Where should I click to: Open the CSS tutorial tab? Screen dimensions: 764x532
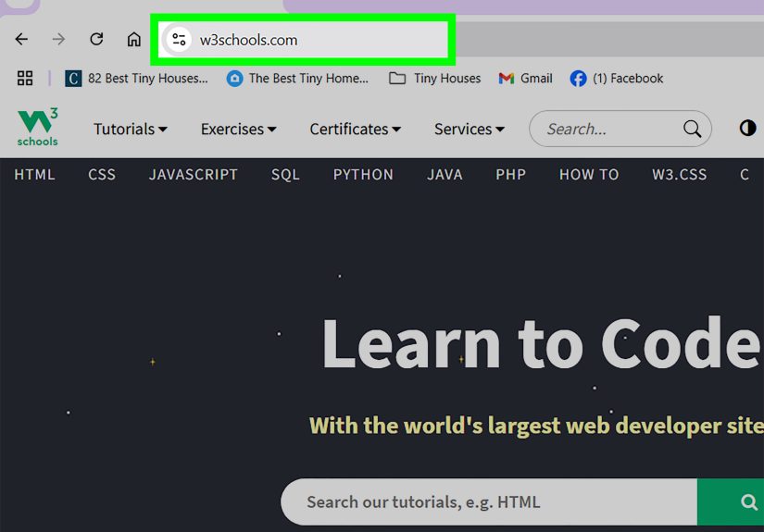(x=102, y=174)
